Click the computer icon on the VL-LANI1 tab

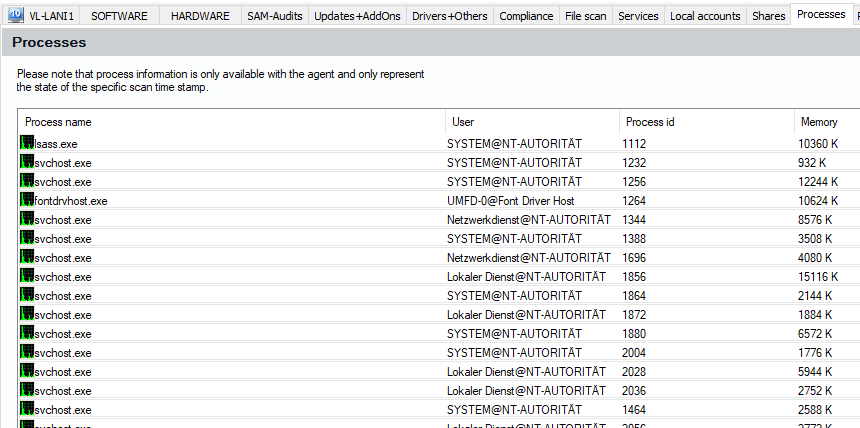pyautogui.click(x=17, y=16)
